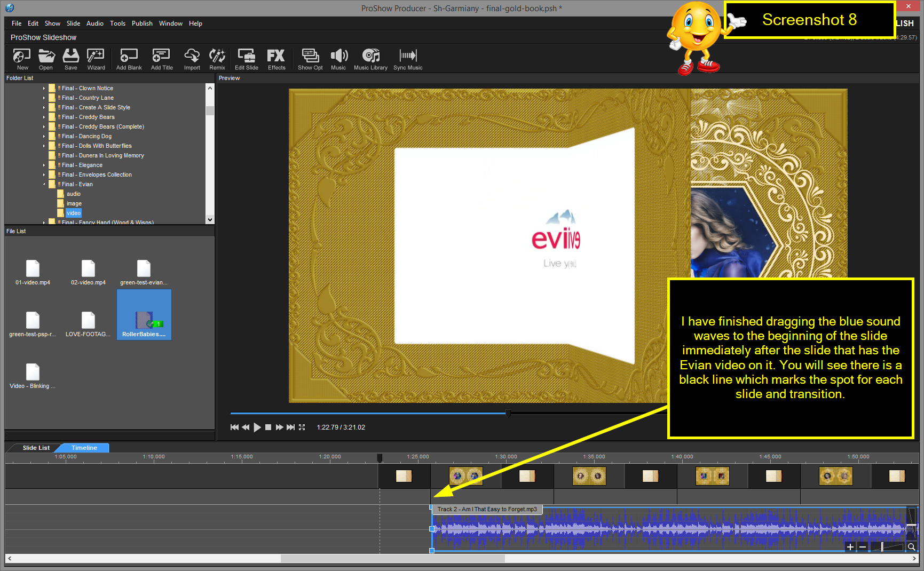Jump to end of the preview
Image resolution: width=924 pixels, height=571 pixels.
click(290, 427)
